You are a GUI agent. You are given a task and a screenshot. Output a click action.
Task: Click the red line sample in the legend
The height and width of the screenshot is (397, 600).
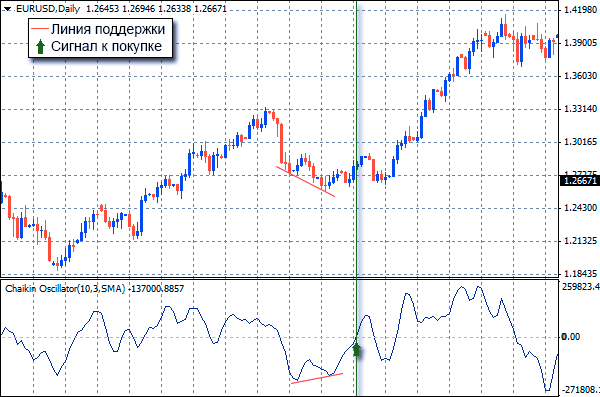[39, 29]
